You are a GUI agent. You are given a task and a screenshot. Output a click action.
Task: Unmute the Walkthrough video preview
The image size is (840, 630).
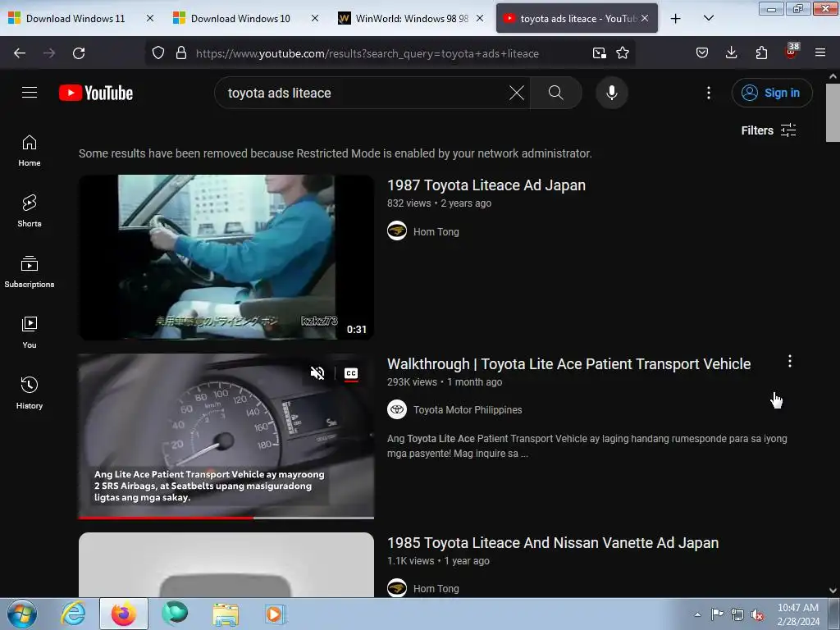(317, 373)
